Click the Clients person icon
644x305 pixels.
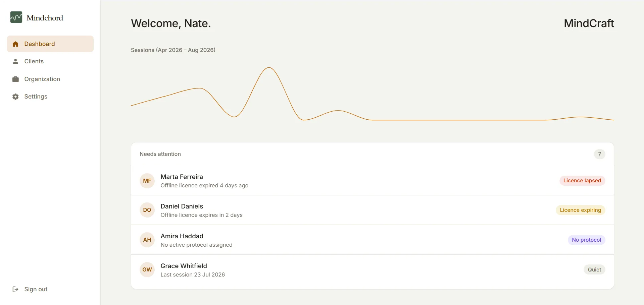[x=15, y=61]
